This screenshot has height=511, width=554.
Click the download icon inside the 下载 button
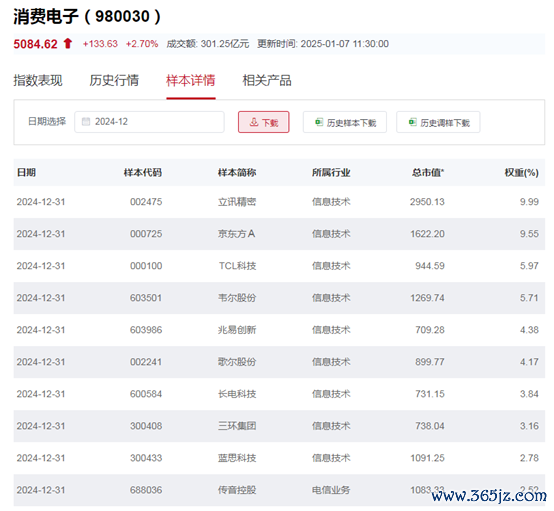click(x=254, y=122)
